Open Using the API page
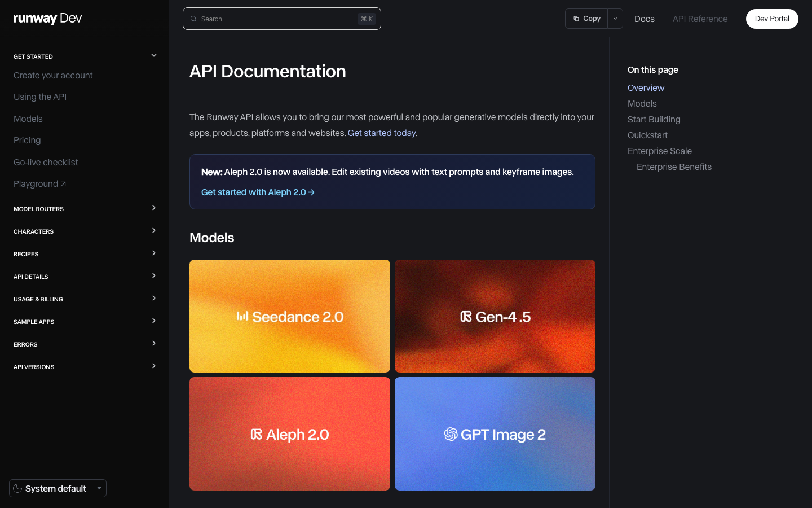Viewport: 812px width, 508px height. coord(40,97)
